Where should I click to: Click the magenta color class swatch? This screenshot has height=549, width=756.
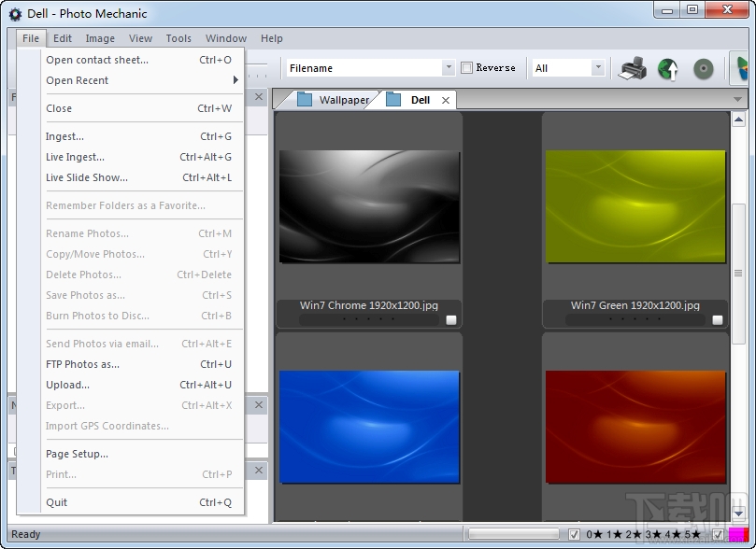click(x=737, y=534)
